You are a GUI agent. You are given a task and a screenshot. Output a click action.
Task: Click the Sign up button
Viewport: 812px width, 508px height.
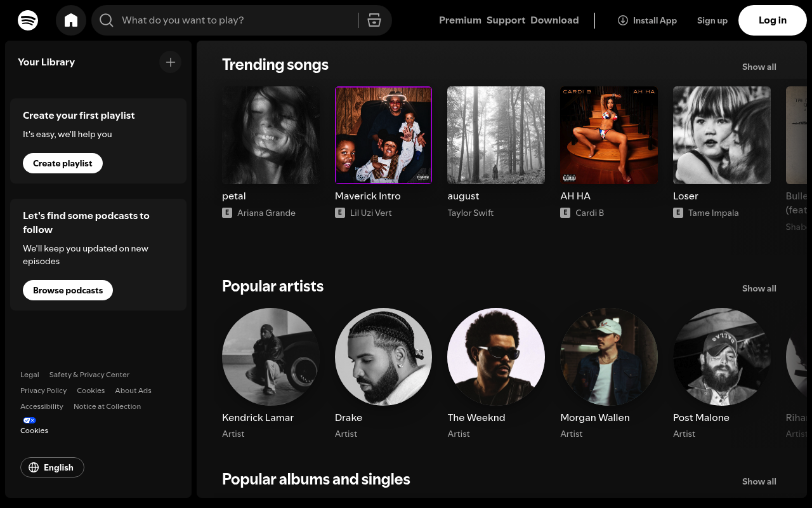(x=712, y=20)
